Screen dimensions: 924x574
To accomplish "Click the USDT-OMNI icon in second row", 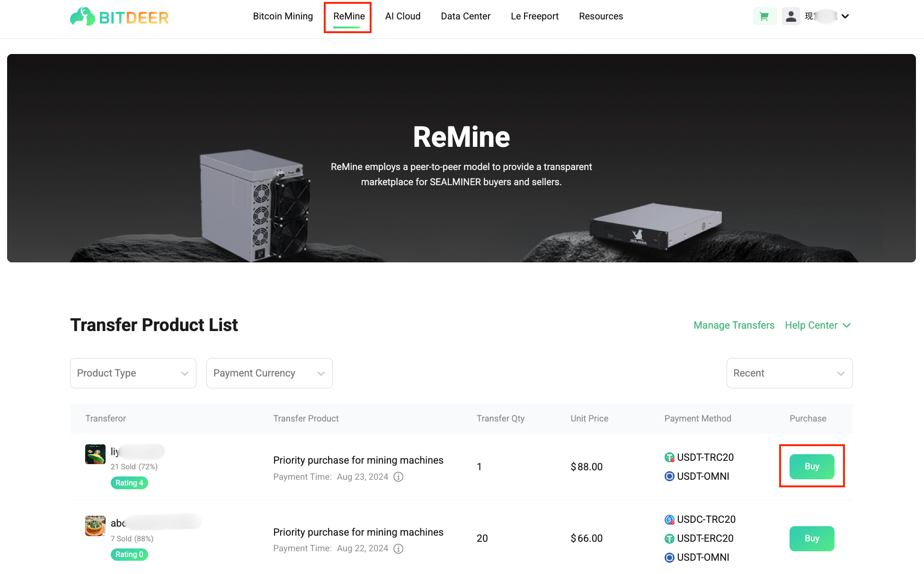I will 669,557.
